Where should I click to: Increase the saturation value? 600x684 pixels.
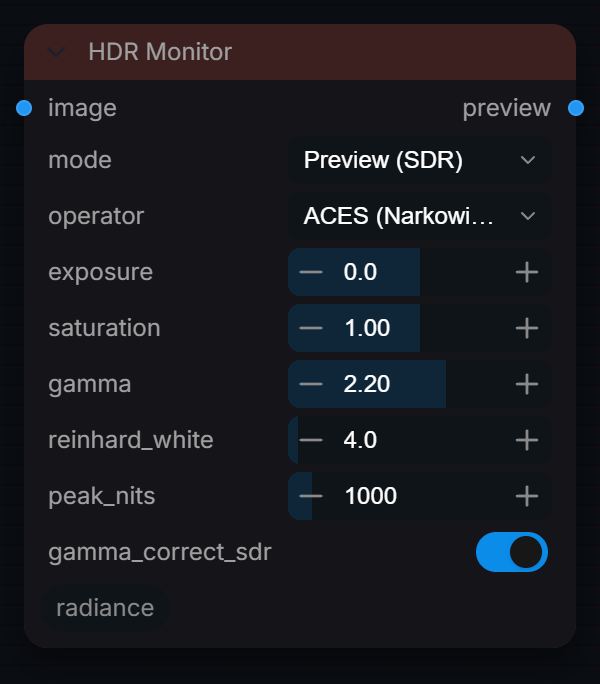(527, 328)
